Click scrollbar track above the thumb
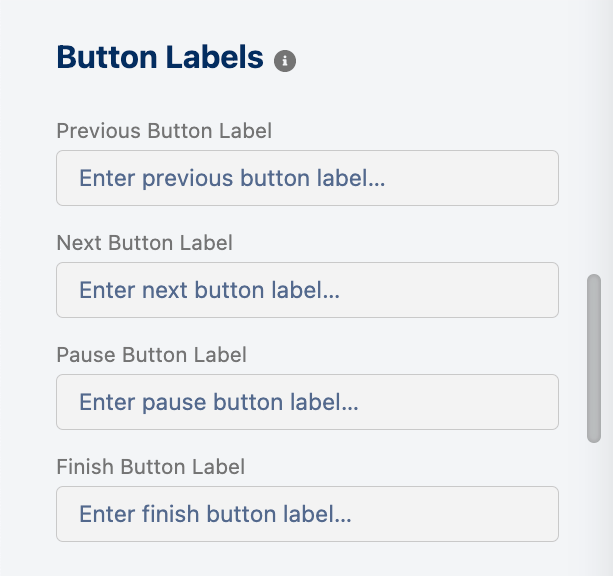Image resolution: width=613 pixels, height=576 pixels. [594, 150]
